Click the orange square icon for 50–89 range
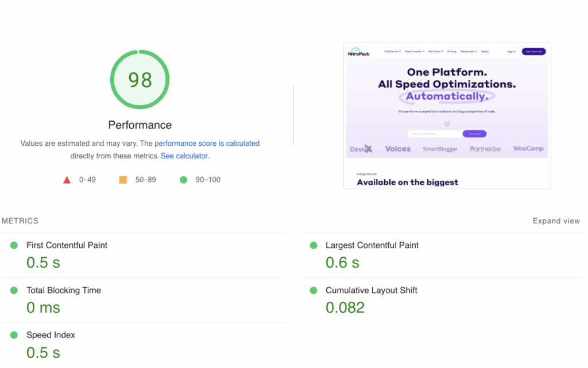Image resolution: width=588 pixels, height=368 pixels. [x=123, y=179]
